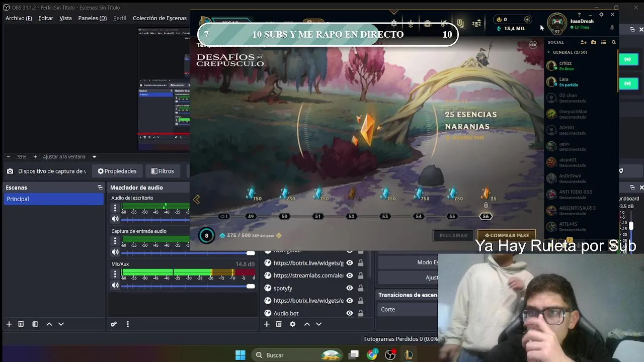Open source Filtros
This screenshot has width=644, height=362.
(x=163, y=171)
